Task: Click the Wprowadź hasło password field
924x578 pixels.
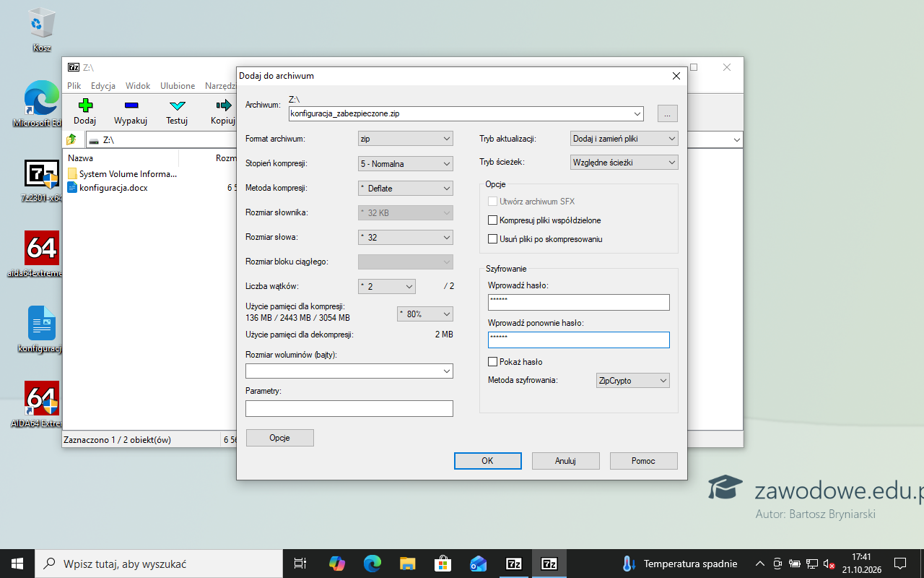Action: tap(579, 302)
